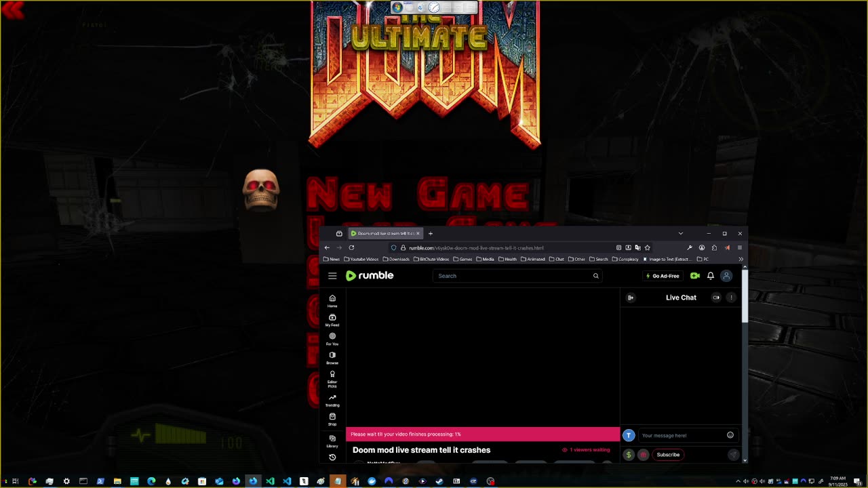Screen dimensions: 868x488
Task: Click the browser address bar URL
Action: click(476, 248)
